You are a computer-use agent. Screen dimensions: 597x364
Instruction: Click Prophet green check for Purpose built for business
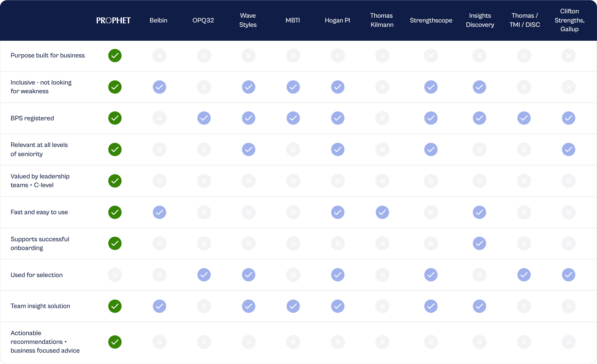[115, 56]
